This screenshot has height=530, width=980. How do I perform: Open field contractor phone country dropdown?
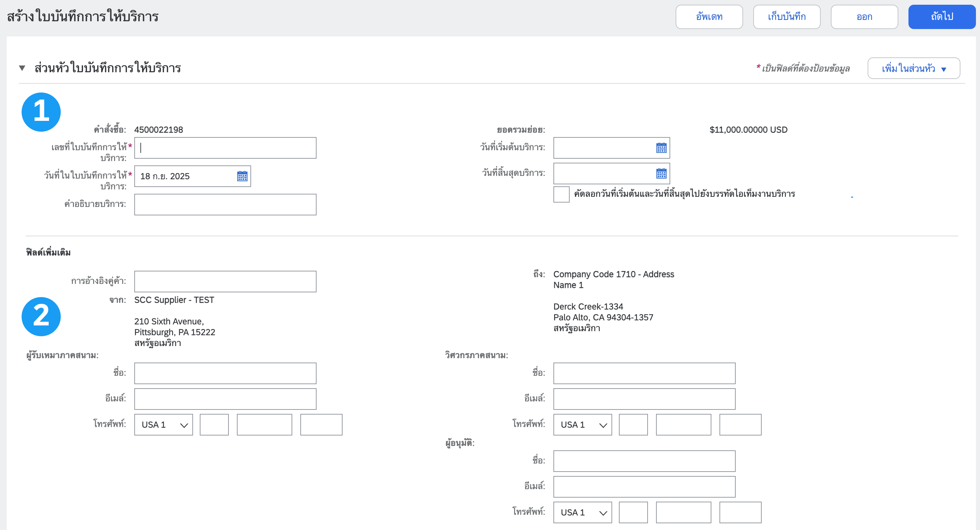[164, 425]
